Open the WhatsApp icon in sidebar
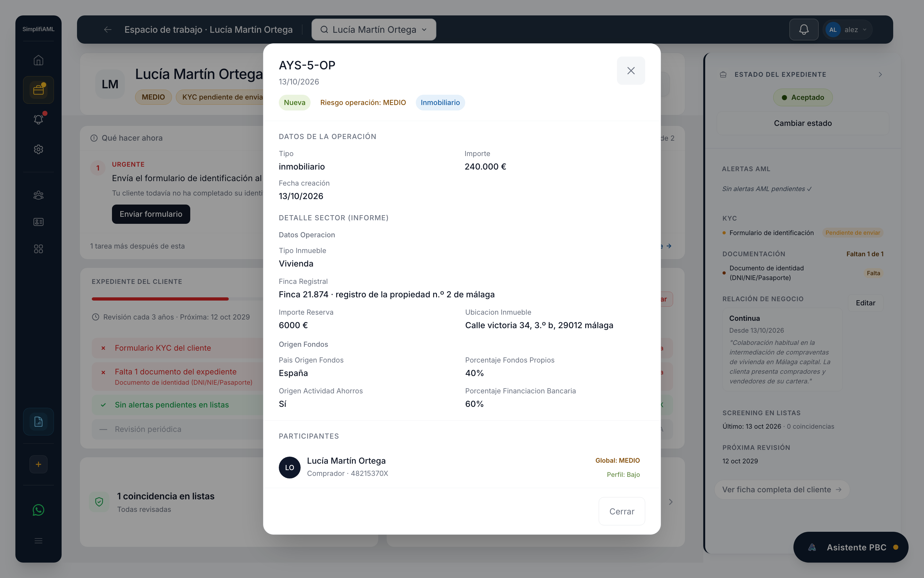 pos(38,510)
